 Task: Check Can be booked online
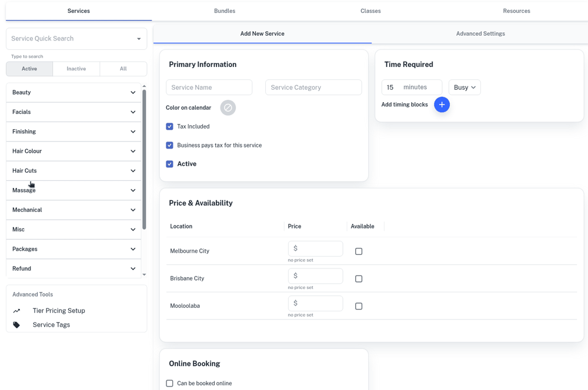(169, 384)
